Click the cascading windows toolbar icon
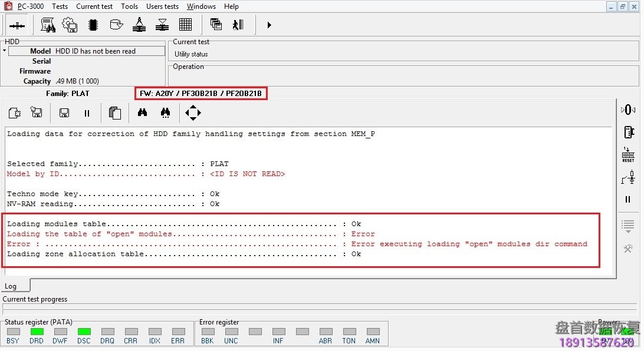The image size is (644, 351). click(216, 25)
